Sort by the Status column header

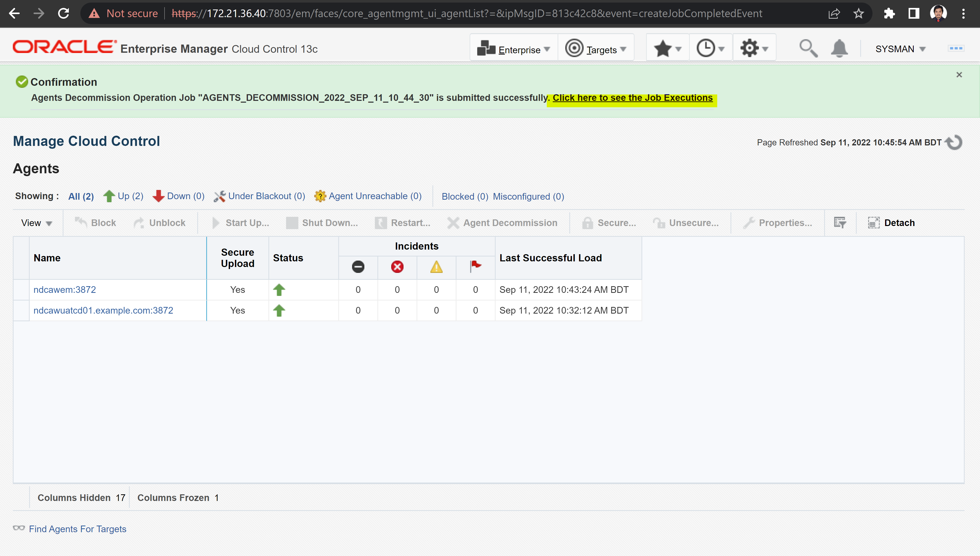pyautogui.click(x=303, y=258)
